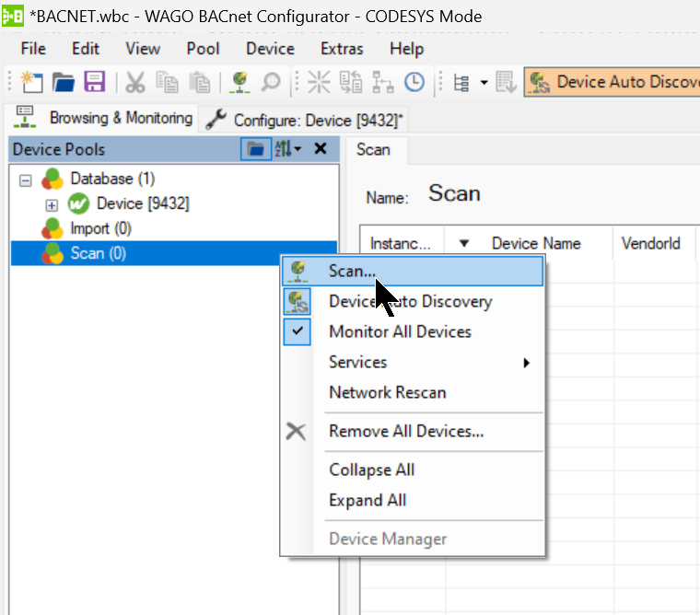
Task: Start network scan from toolbar globe icon
Action: coord(239,82)
